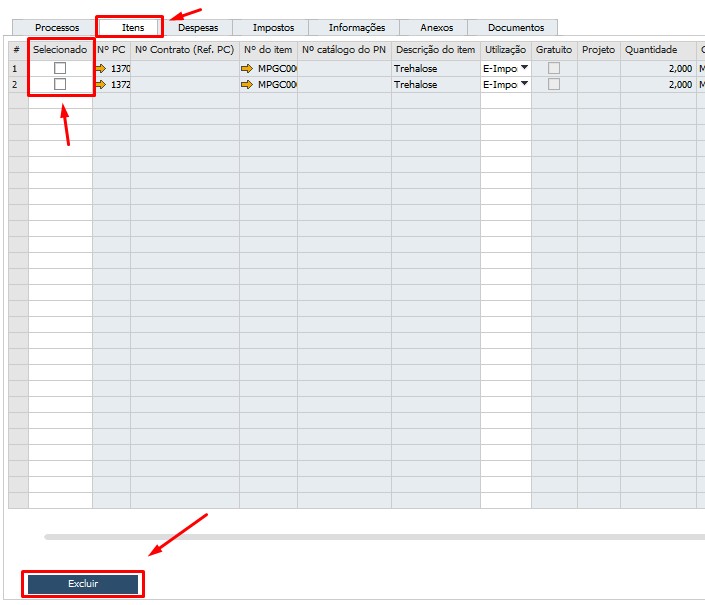The image size is (705, 605).
Task: Click the orange link arrow for PC 1372
Action: coord(101,85)
